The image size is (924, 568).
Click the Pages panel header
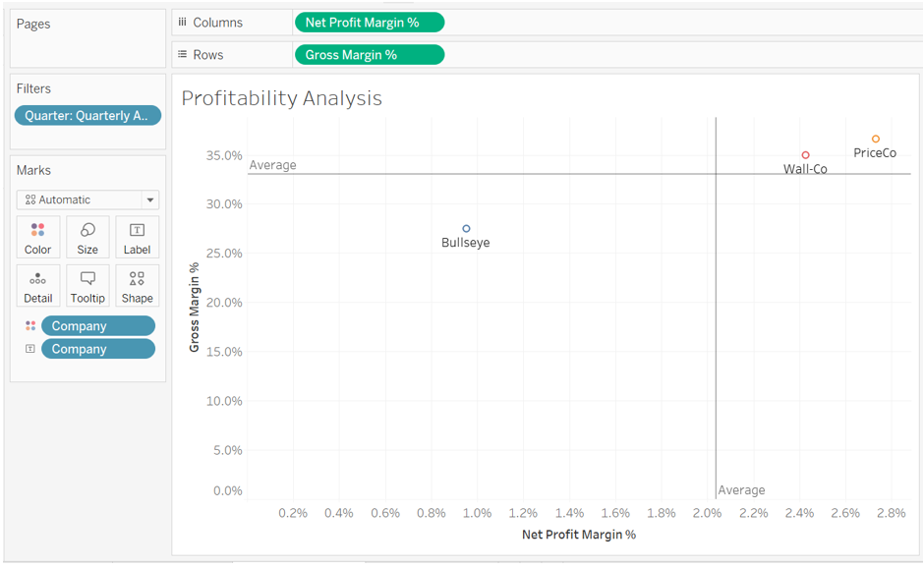pos(32,23)
